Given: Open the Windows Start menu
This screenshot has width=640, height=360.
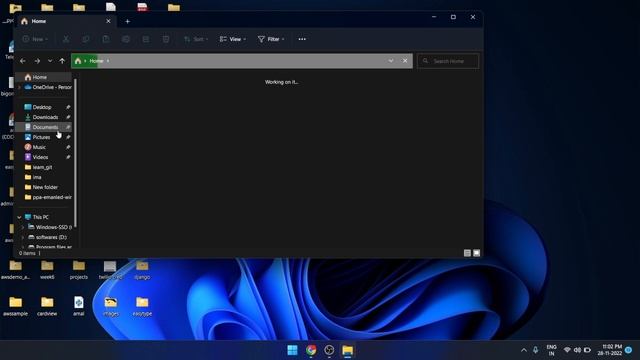Looking at the screenshot, I should click(x=292, y=350).
